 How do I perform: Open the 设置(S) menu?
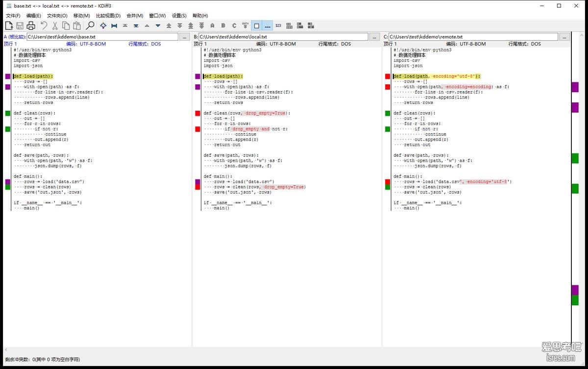click(179, 16)
